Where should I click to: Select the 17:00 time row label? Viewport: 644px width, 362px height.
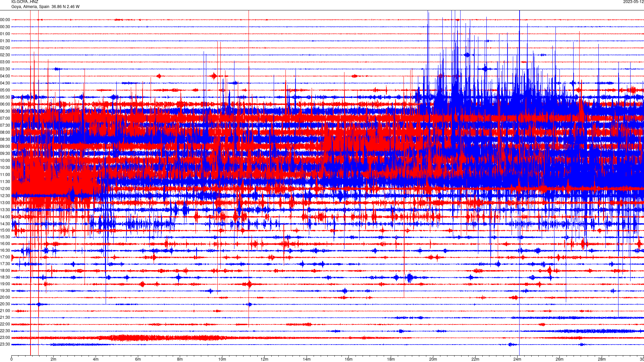tap(5, 257)
